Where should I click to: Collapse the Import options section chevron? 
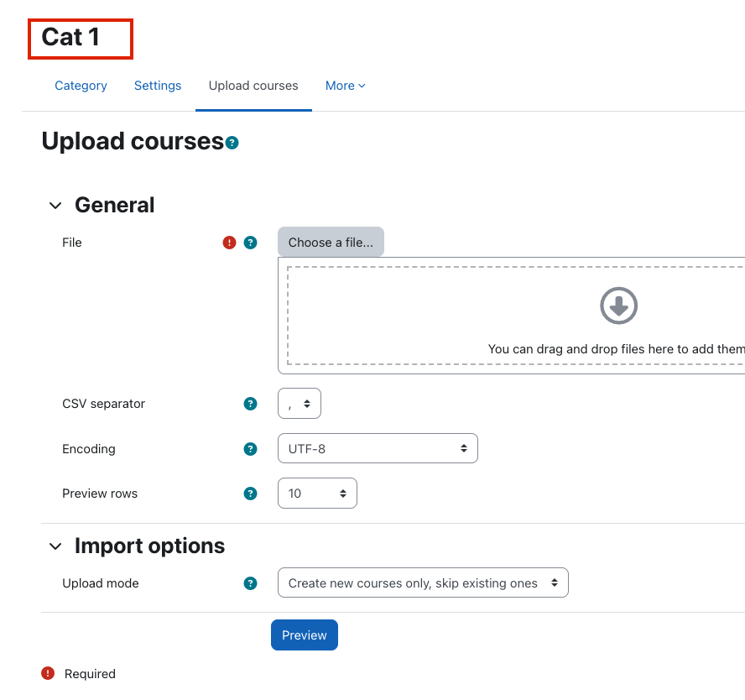tap(55, 546)
